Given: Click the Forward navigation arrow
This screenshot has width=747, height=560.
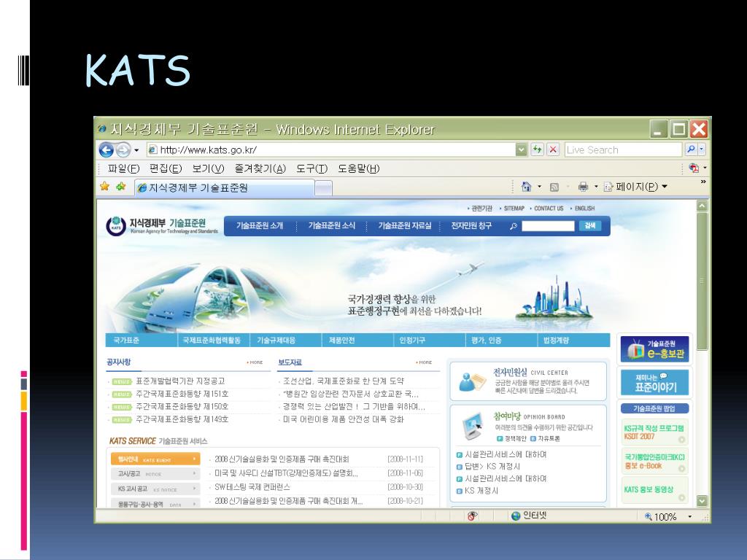Looking at the screenshot, I should pos(123,150).
